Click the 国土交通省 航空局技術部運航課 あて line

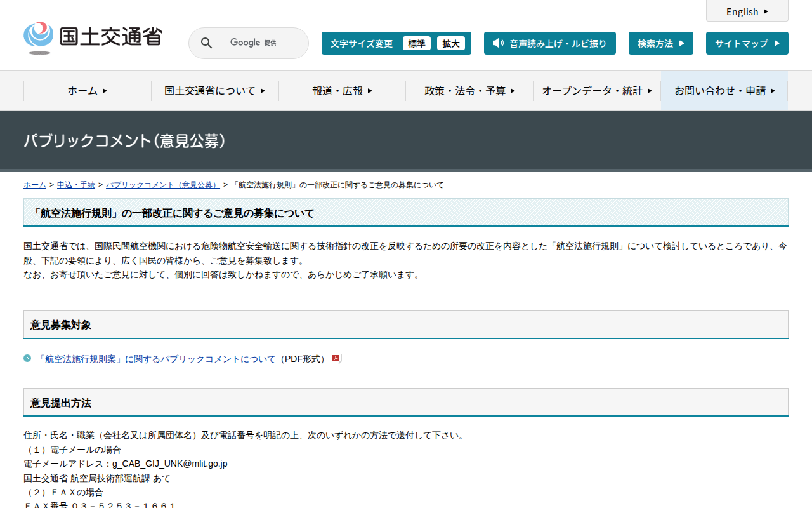(97, 478)
